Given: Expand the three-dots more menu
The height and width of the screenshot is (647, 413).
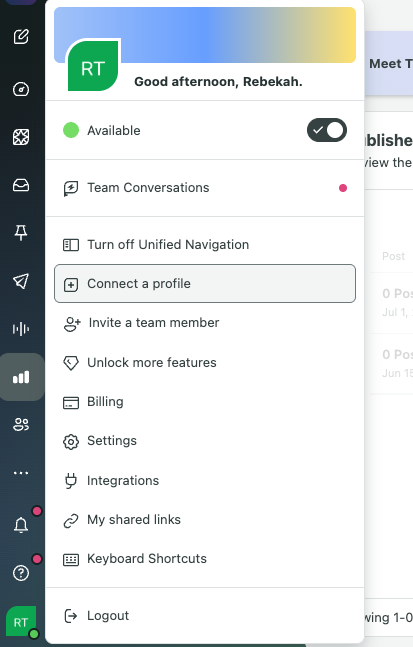Looking at the screenshot, I should click(21, 473).
